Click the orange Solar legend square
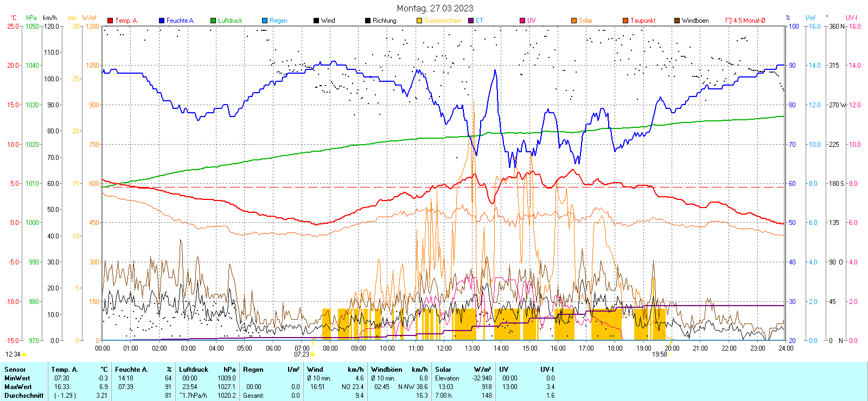This screenshot has width=868, height=401. [574, 21]
